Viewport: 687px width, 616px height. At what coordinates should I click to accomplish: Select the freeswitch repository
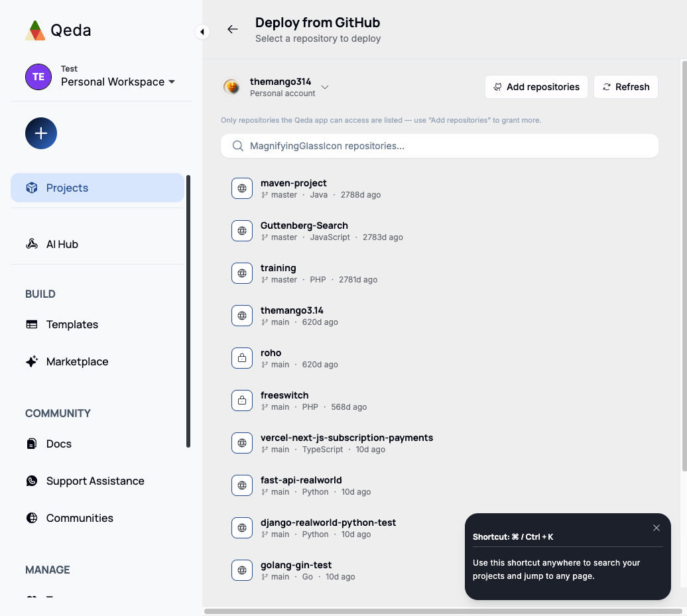[x=440, y=400]
